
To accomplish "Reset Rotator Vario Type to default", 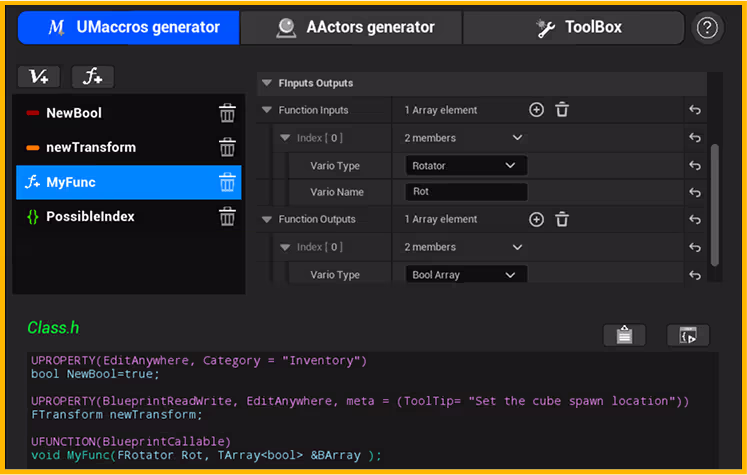I will 695,165.
